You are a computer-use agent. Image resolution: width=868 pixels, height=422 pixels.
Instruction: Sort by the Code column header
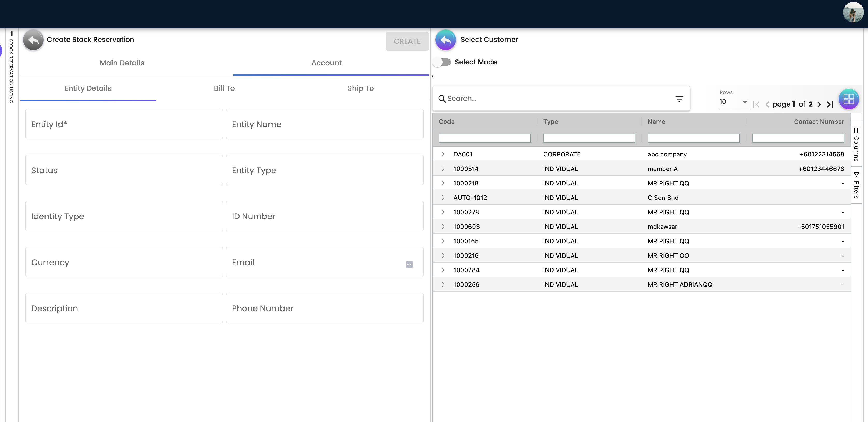pos(446,122)
